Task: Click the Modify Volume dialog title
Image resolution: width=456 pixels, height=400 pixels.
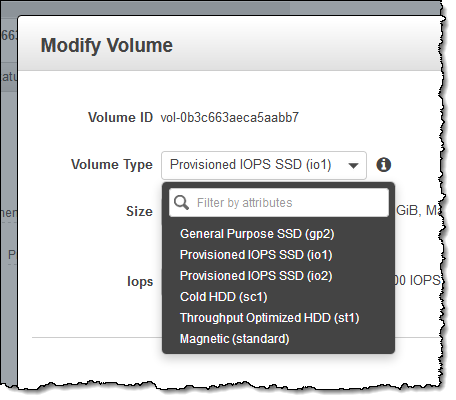Action: (107, 45)
